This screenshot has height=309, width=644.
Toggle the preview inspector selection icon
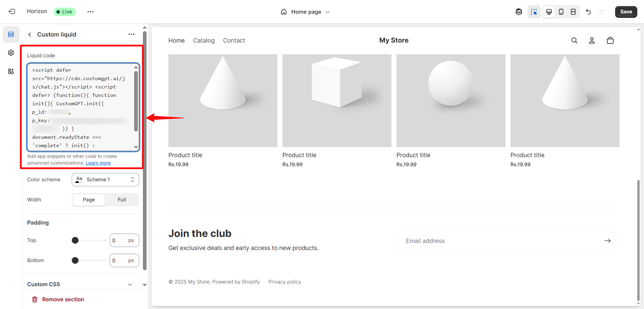coord(534,12)
